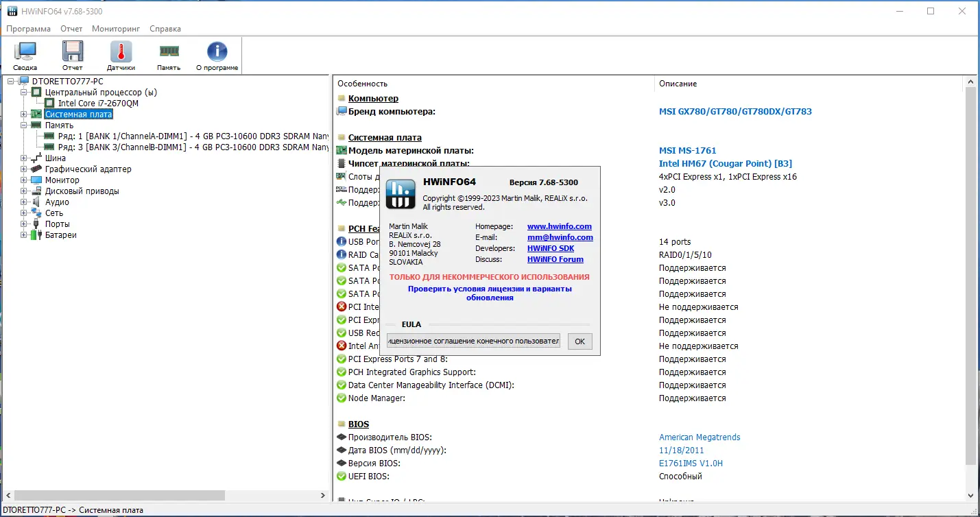Click the chip icon beside Intel Core i7-2670QM
980x517 pixels.
click(x=50, y=104)
